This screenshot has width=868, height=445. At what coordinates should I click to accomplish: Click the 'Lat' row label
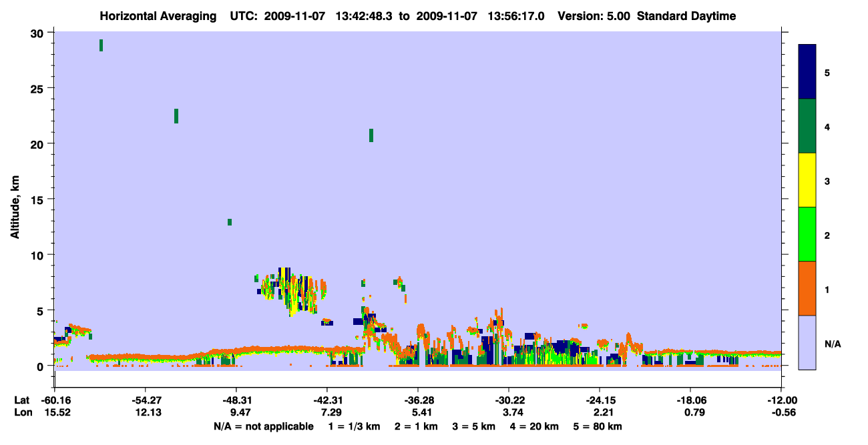pos(22,400)
